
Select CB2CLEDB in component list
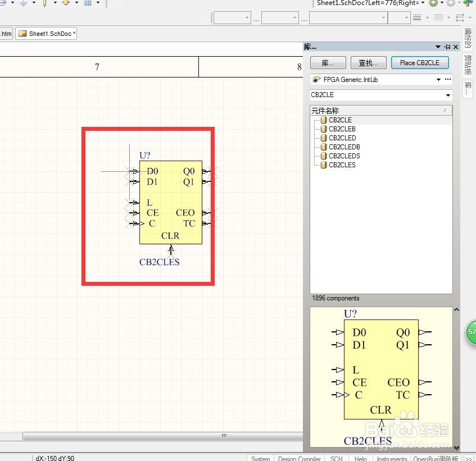pyautogui.click(x=344, y=147)
